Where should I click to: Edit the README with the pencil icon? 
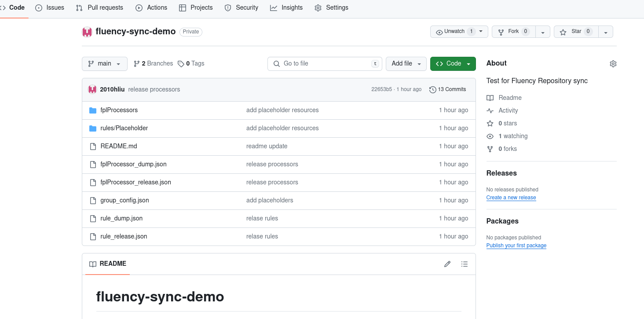pos(447,264)
